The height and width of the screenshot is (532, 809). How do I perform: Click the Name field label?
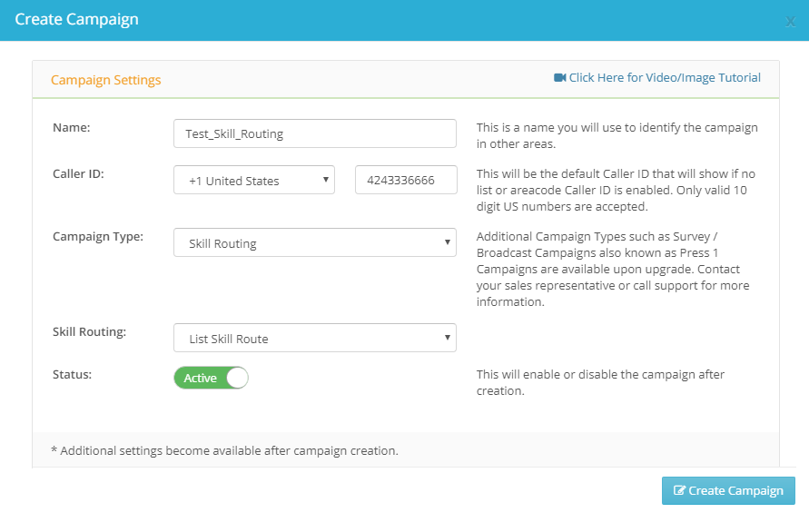click(x=71, y=127)
